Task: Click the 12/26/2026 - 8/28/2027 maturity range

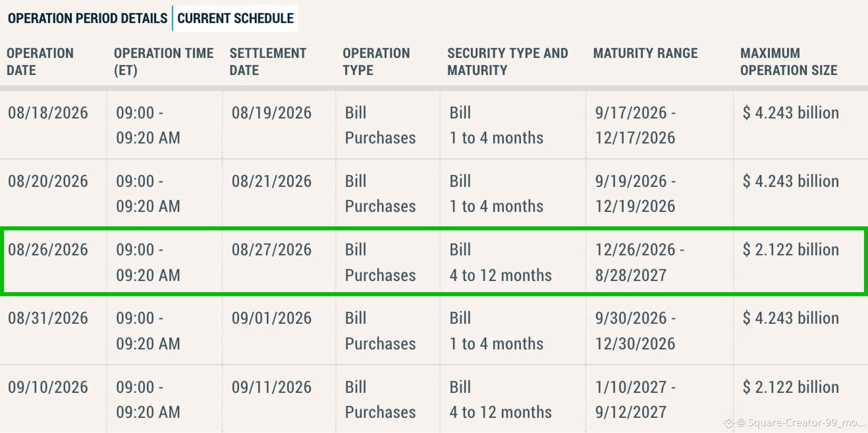Action: [x=639, y=262]
